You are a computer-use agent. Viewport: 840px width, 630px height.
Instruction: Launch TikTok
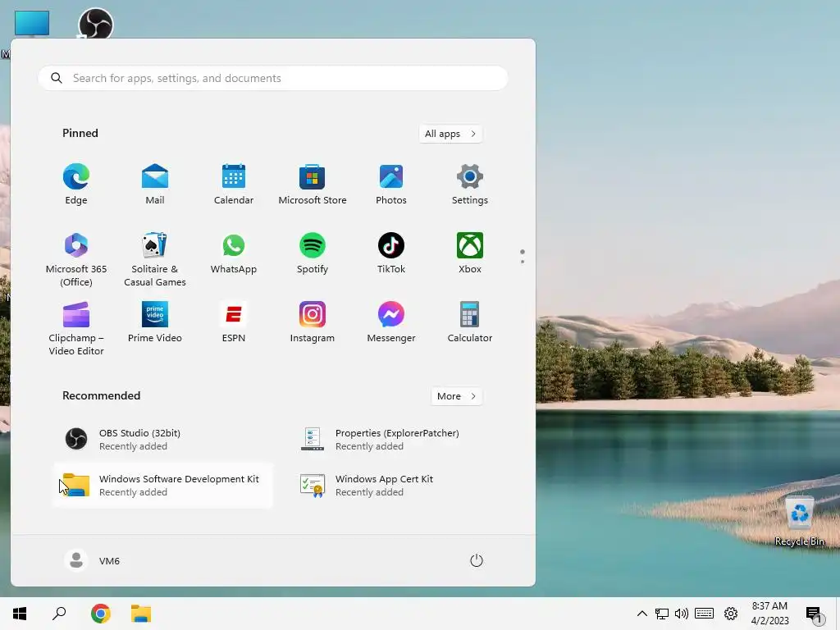tap(391, 253)
